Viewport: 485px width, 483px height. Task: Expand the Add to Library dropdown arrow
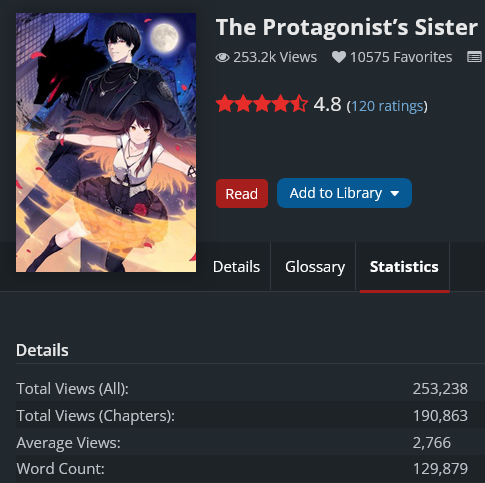(395, 194)
